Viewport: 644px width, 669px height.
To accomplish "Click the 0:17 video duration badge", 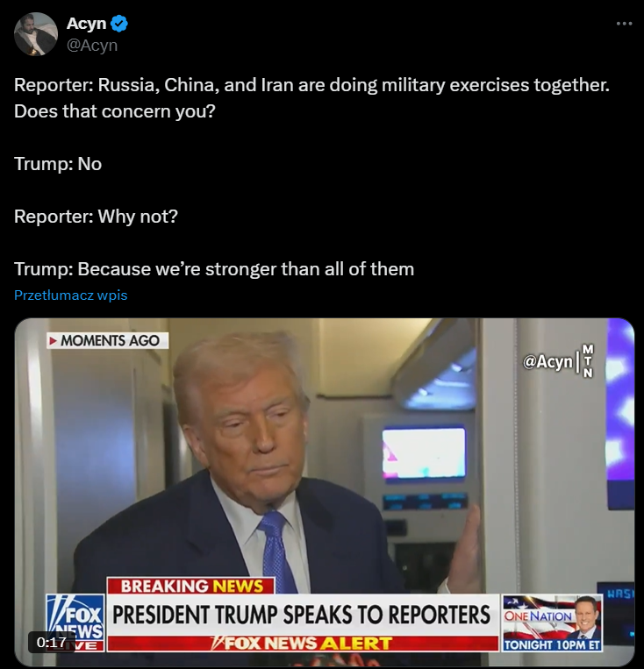I will click(51, 642).
